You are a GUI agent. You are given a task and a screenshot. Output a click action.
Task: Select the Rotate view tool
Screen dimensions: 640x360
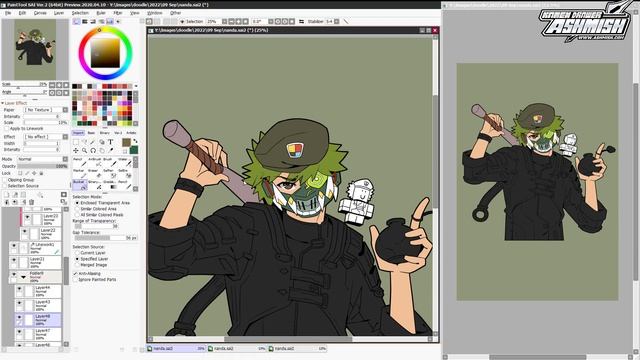coord(93,151)
